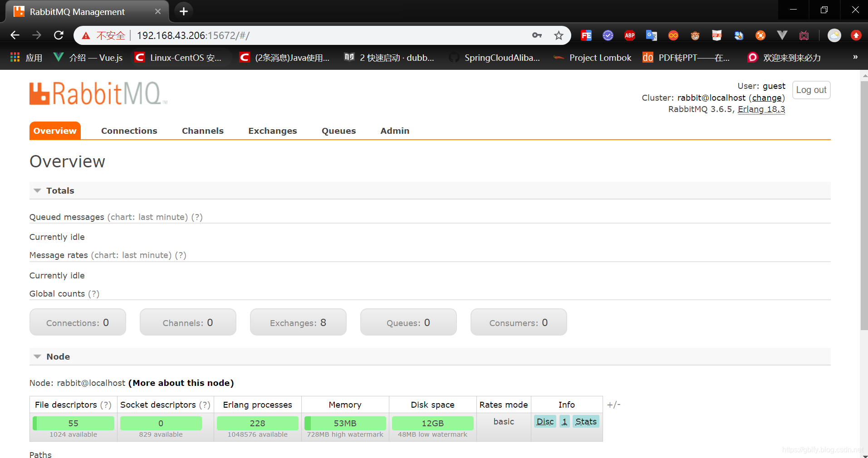
Task: Open the saved password key icon
Action: coord(537,35)
